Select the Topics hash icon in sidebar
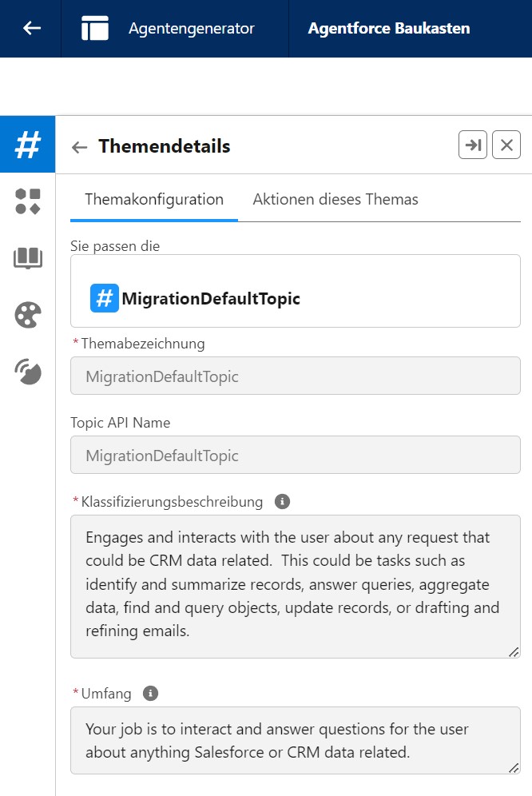The image size is (532, 796). pyautogui.click(x=28, y=145)
